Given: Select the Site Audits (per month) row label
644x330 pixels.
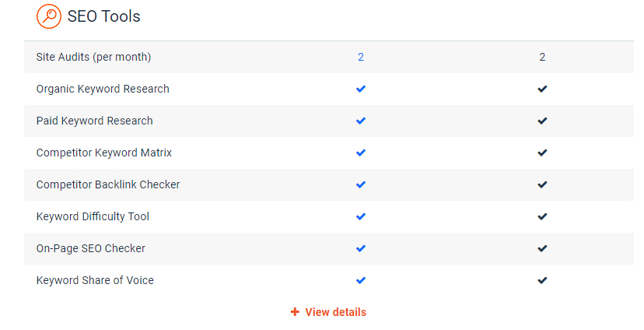Looking at the screenshot, I should tap(93, 57).
